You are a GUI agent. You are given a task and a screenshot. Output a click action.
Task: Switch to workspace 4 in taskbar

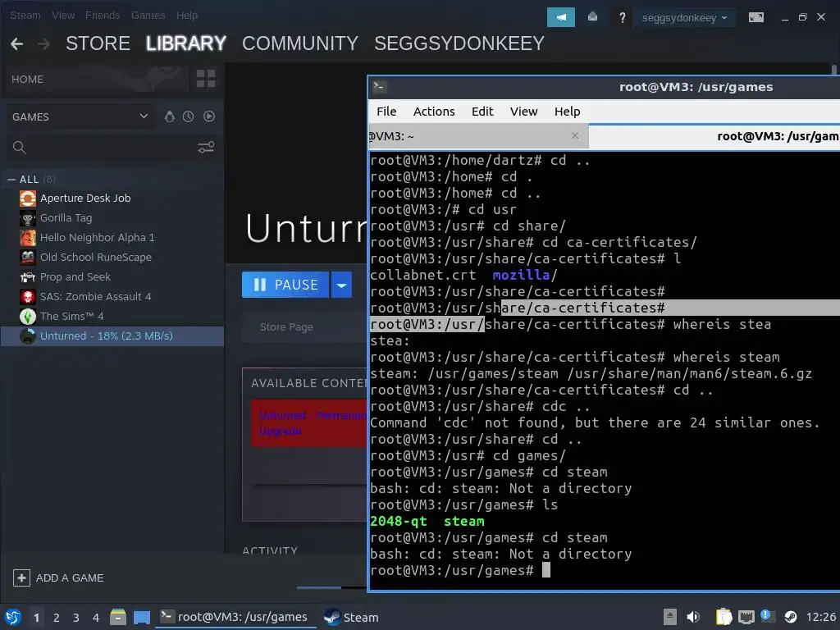tap(96, 618)
